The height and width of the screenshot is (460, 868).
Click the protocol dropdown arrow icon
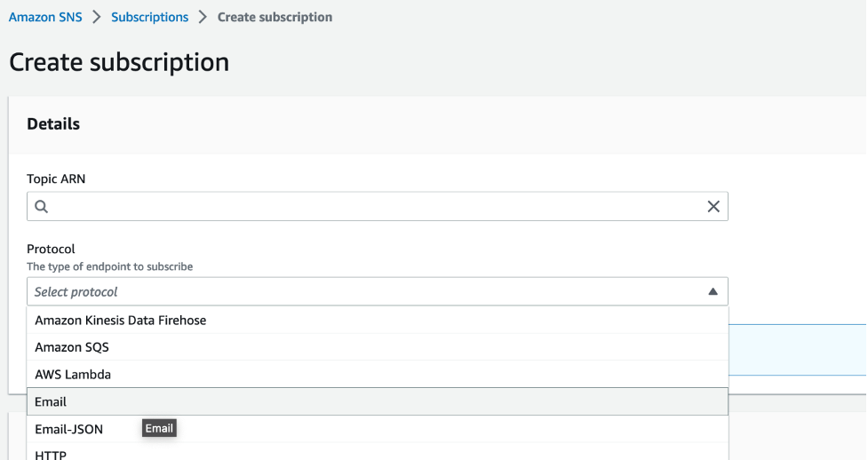point(713,292)
